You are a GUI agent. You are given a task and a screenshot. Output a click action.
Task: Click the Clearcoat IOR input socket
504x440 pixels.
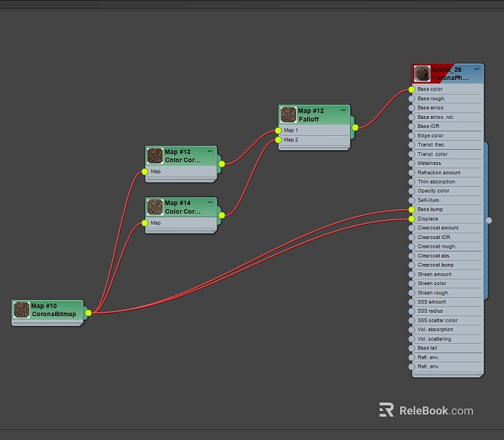[411, 238]
